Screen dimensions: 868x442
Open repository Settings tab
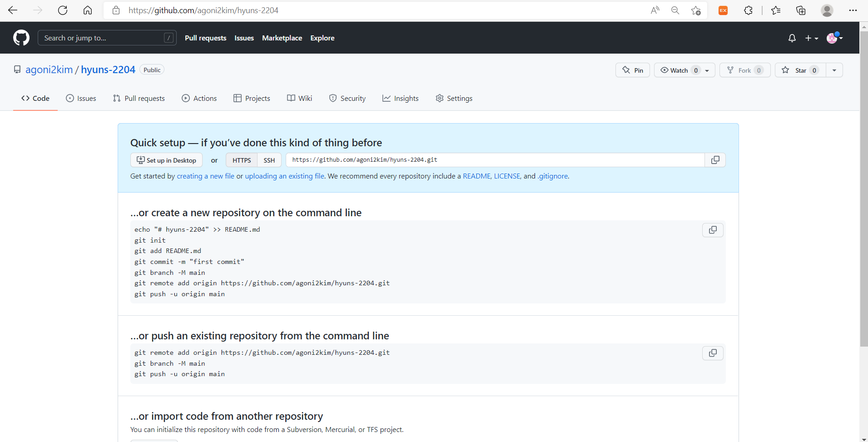point(454,98)
